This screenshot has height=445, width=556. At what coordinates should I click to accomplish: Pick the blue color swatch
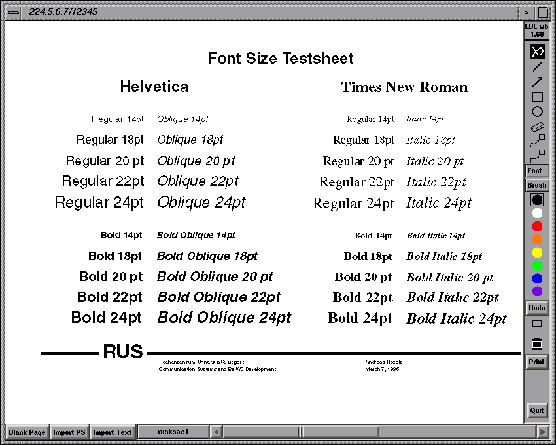click(x=537, y=278)
